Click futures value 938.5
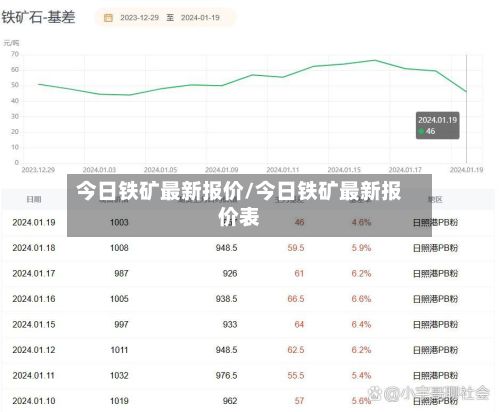Viewport: 500px width, 412px height. (x=226, y=299)
